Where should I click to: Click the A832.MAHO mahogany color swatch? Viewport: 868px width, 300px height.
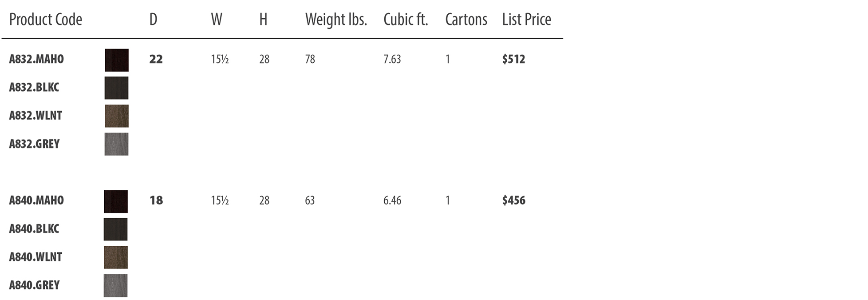tap(117, 60)
